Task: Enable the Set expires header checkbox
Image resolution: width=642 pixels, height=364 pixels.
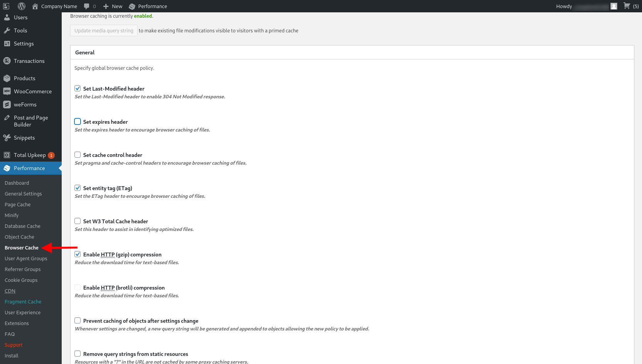Action: [77, 121]
